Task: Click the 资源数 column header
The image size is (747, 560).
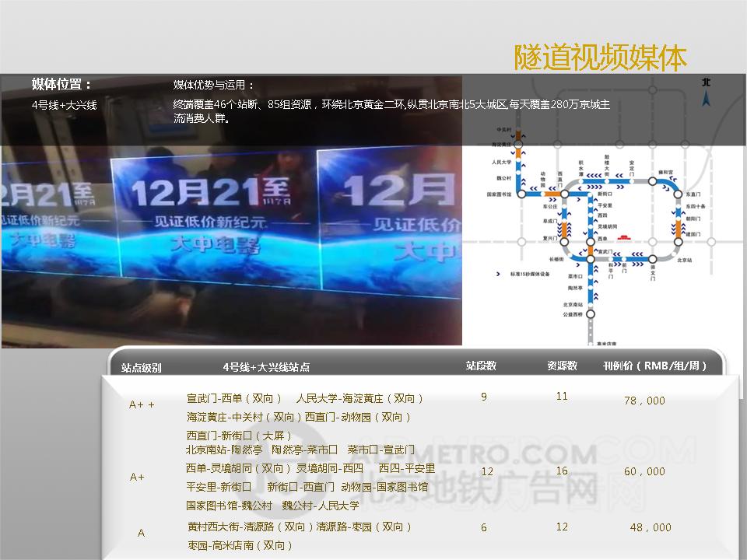Action: 562,366
